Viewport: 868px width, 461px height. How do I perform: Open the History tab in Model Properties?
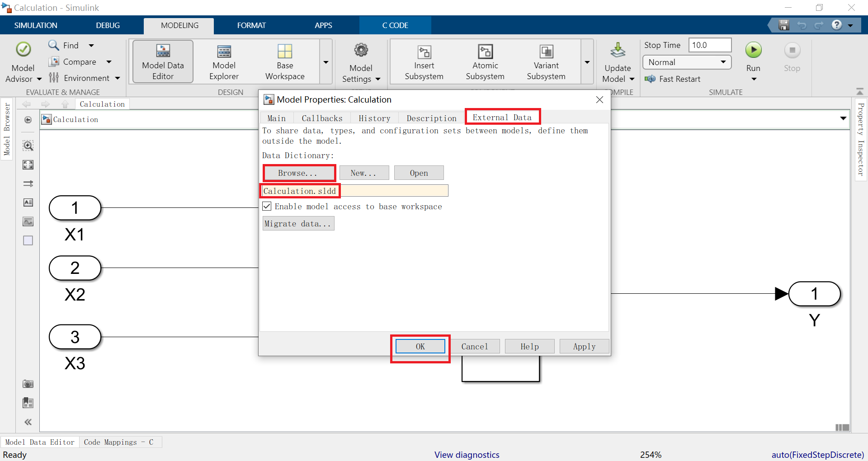click(x=374, y=118)
